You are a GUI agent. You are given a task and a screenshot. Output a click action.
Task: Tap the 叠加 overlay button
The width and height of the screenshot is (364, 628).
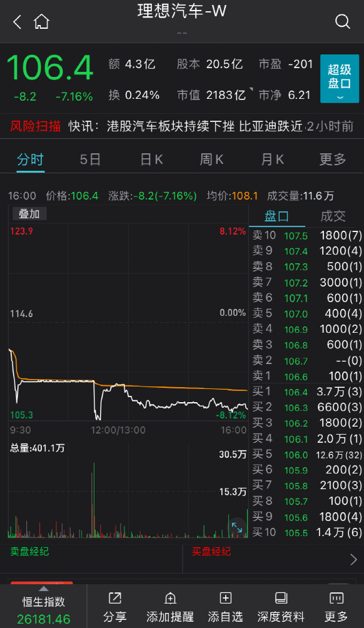[x=29, y=214]
